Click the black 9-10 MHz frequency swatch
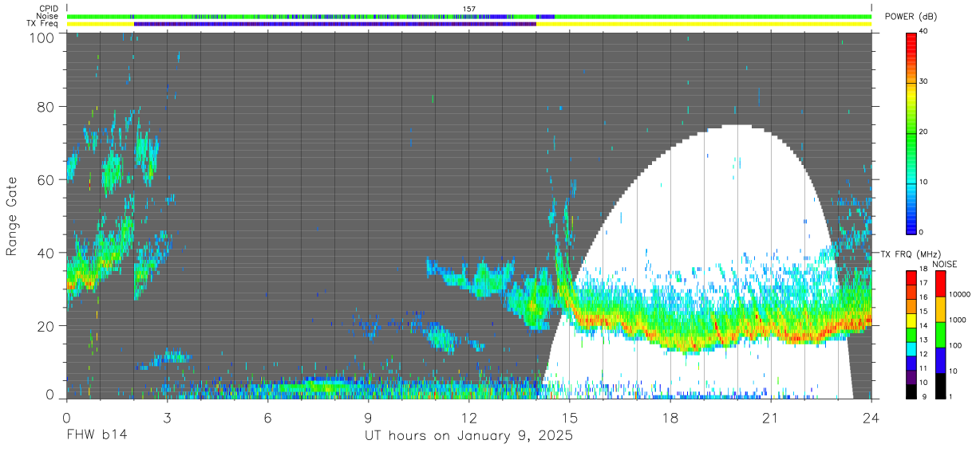 [911, 391]
